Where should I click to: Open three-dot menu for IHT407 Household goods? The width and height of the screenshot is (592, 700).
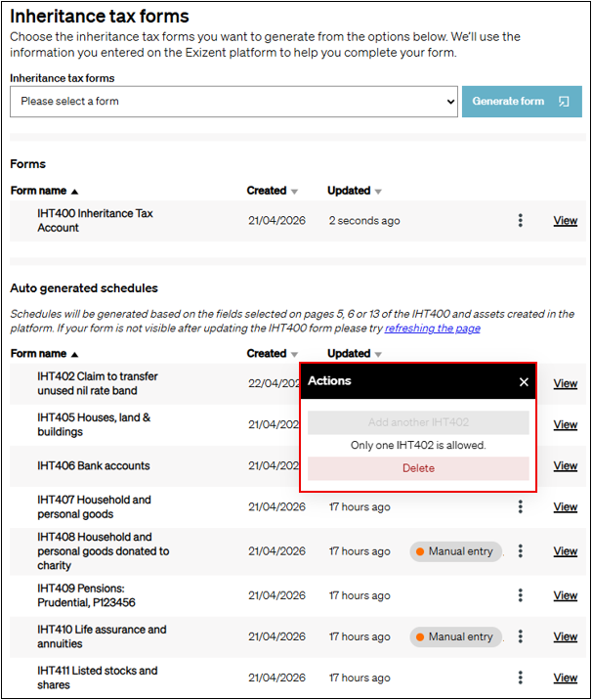tap(521, 506)
